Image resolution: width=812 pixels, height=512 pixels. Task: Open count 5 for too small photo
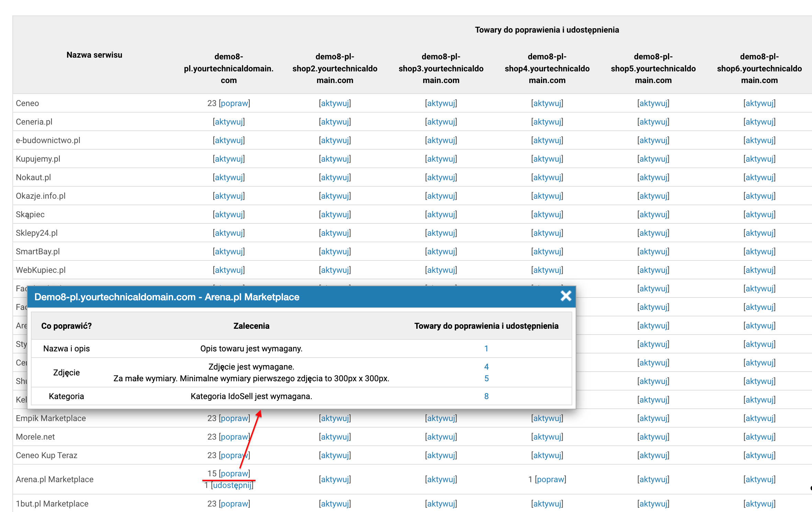click(486, 379)
